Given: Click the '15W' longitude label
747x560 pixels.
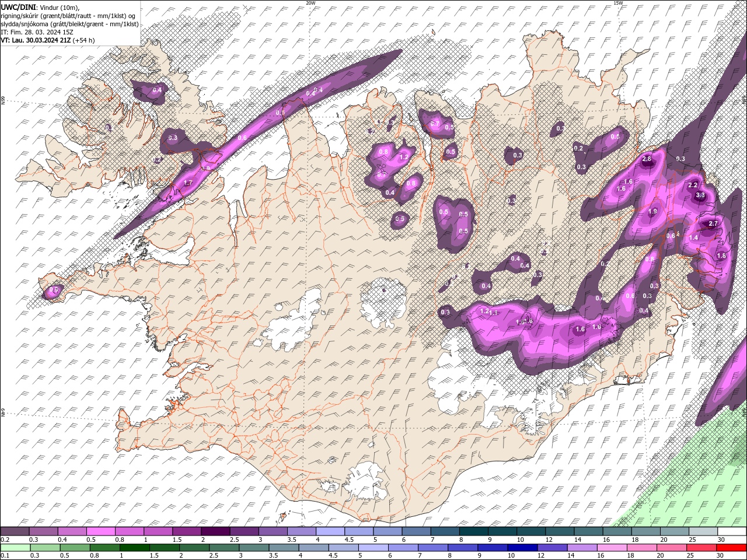Looking at the screenshot, I should pos(618,3).
